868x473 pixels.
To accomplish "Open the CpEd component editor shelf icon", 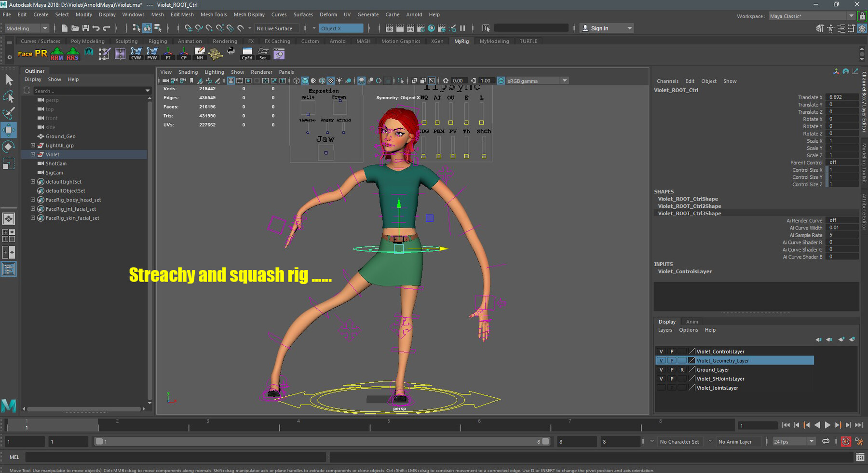I will click(247, 54).
